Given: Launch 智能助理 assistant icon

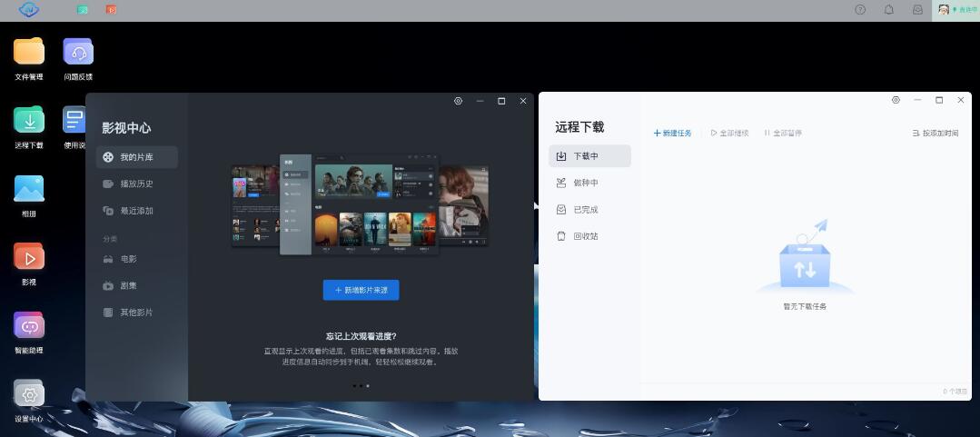Looking at the screenshot, I should pyautogui.click(x=29, y=326).
